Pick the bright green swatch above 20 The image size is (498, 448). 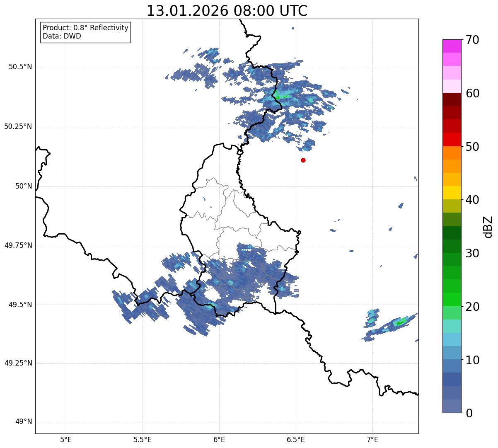coord(452,299)
